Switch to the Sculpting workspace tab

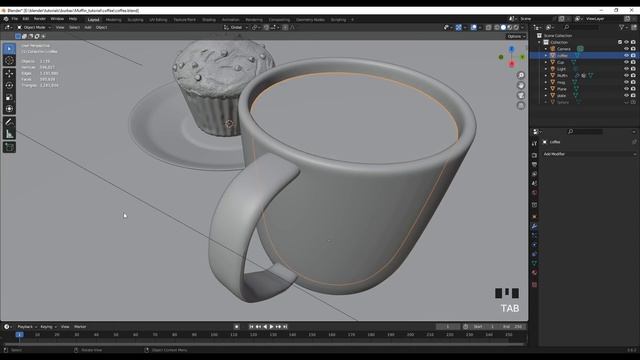(136, 20)
